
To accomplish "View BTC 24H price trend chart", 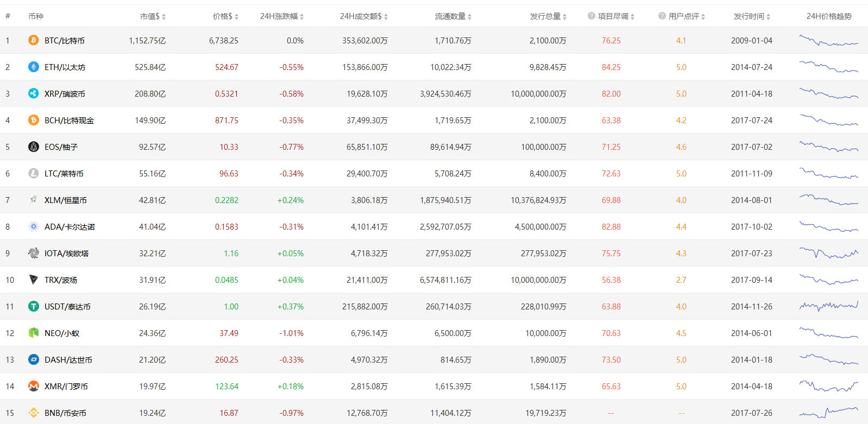I will (x=829, y=41).
